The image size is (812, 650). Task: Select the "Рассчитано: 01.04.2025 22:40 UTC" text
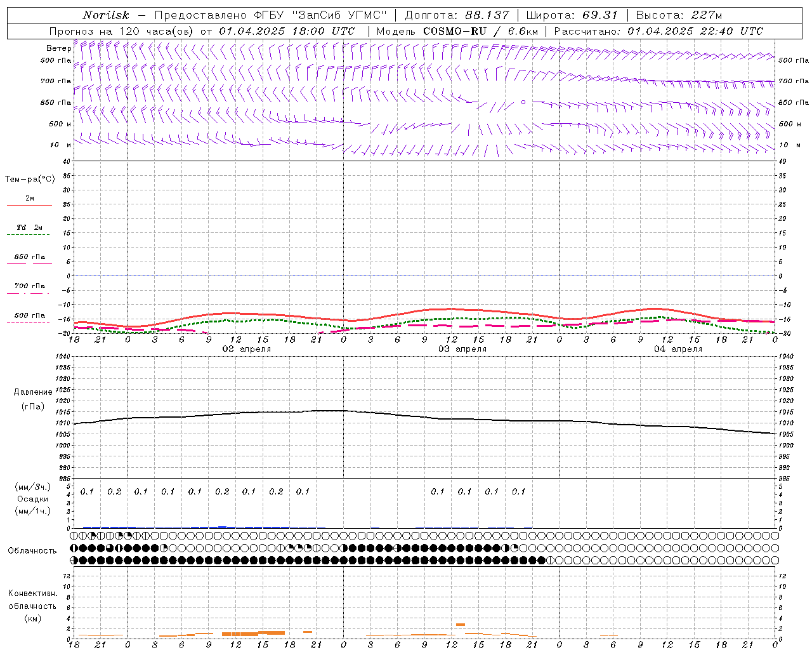click(x=658, y=31)
